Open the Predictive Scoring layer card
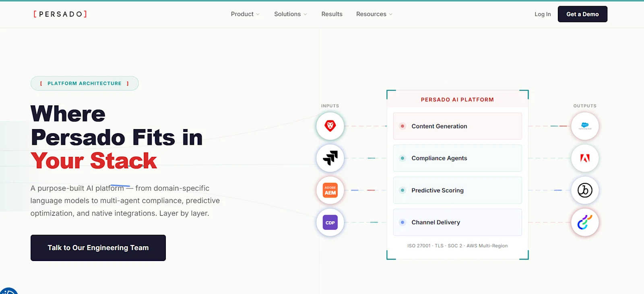The height and width of the screenshot is (294, 644). point(457,190)
